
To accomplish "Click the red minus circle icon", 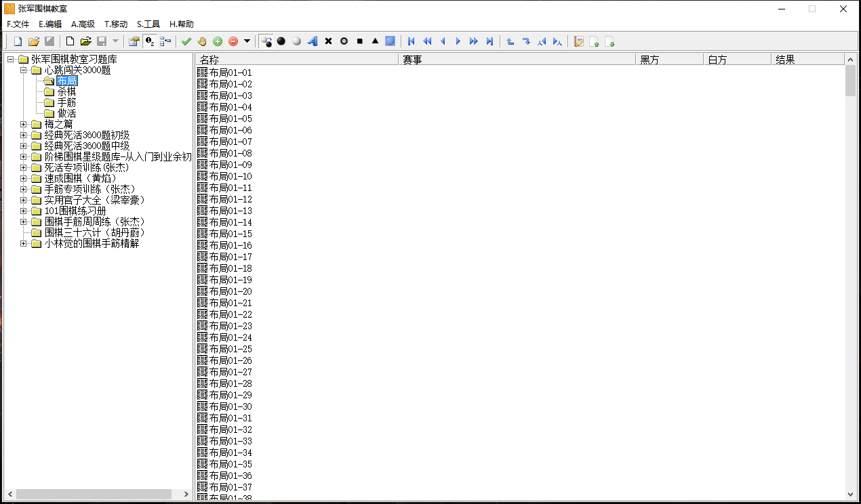I will tap(233, 41).
